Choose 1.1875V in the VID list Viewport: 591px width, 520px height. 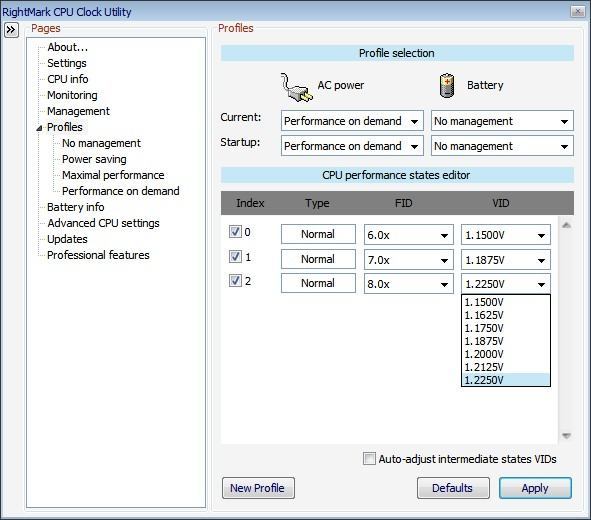point(505,341)
